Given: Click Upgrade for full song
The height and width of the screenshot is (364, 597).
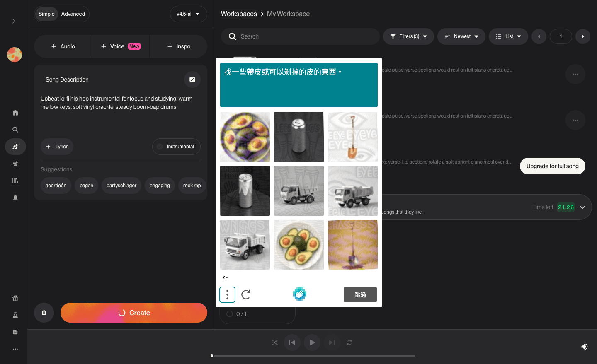Looking at the screenshot, I should (553, 166).
